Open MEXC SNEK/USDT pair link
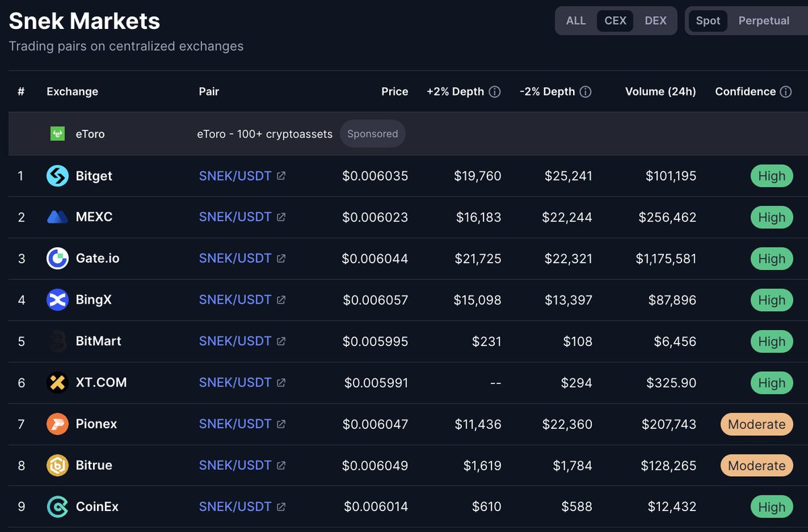This screenshot has width=808, height=532. point(235,217)
